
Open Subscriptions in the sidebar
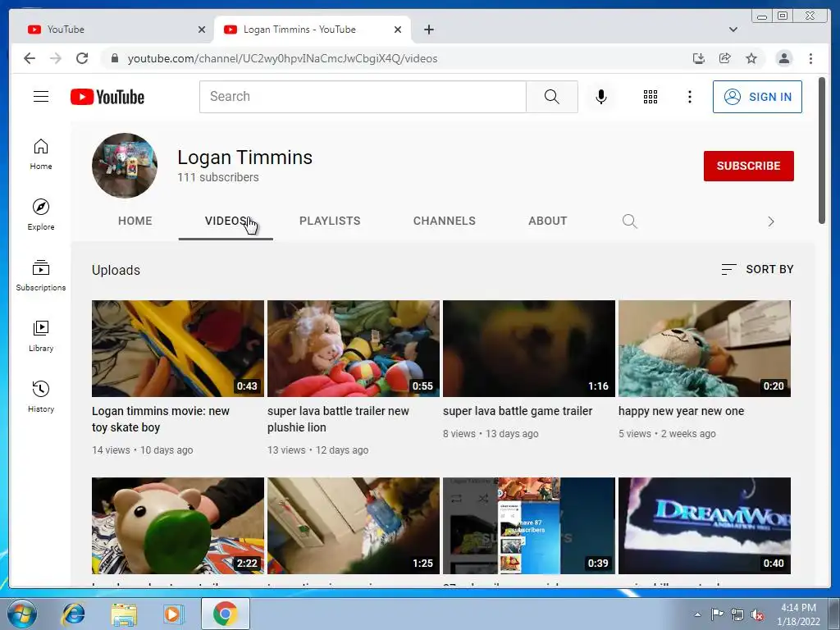pos(41,276)
